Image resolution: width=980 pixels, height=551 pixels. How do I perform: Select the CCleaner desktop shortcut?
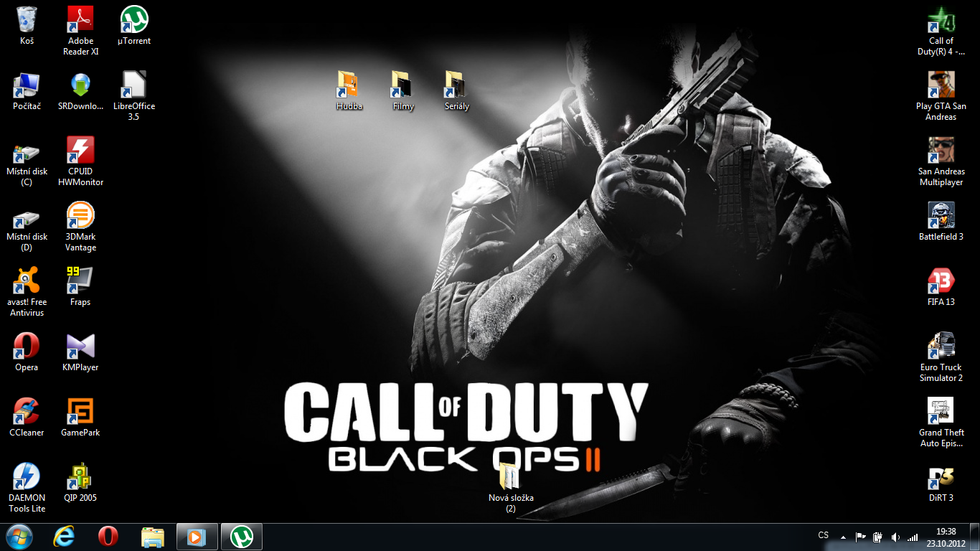click(27, 418)
